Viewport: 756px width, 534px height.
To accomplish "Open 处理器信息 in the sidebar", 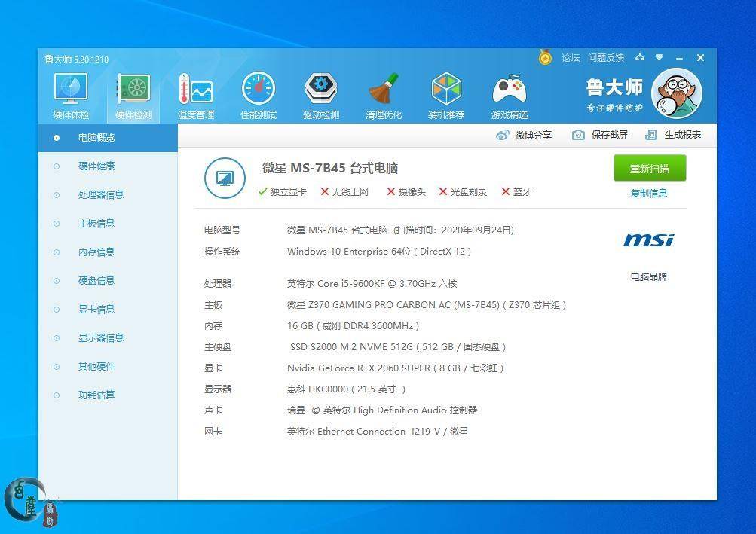I will point(100,195).
